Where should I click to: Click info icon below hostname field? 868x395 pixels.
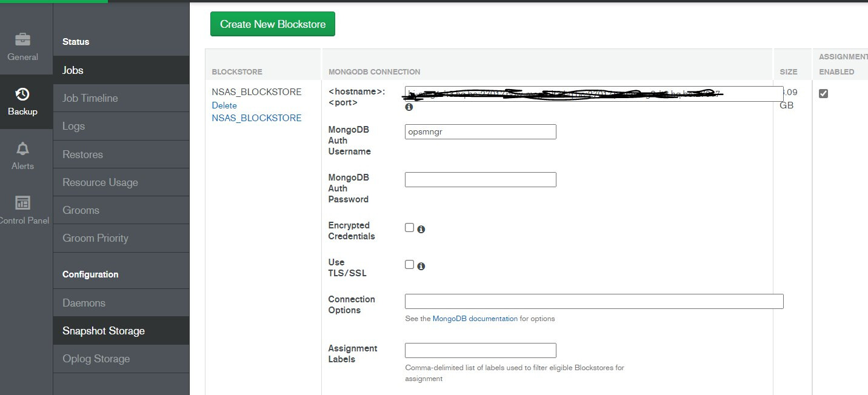409,107
